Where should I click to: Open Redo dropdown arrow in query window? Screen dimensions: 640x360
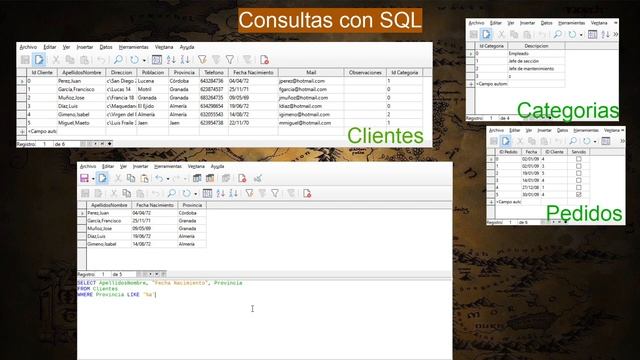[185, 179]
